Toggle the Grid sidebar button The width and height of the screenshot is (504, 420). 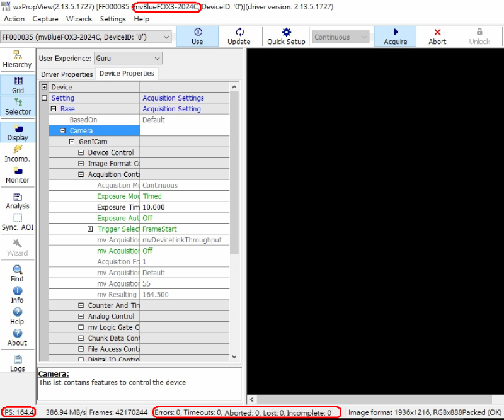[x=18, y=85]
